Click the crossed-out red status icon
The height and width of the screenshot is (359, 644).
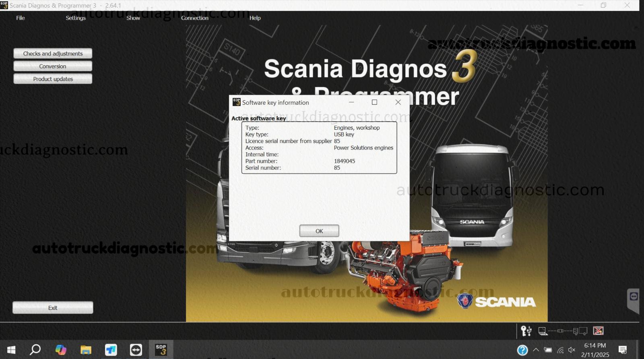(x=598, y=331)
